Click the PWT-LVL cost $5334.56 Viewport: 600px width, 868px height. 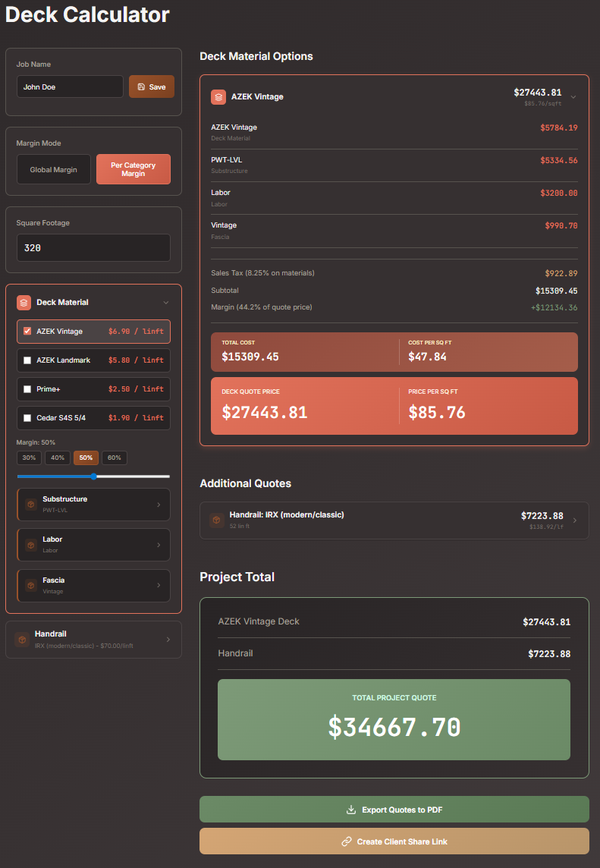coord(559,161)
